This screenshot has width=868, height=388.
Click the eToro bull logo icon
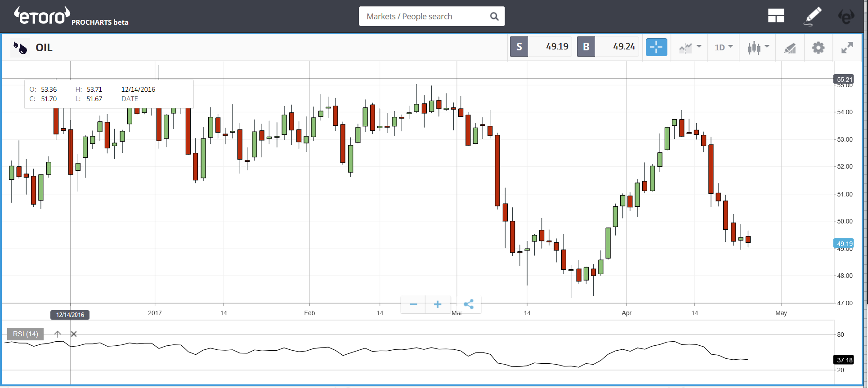[846, 17]
